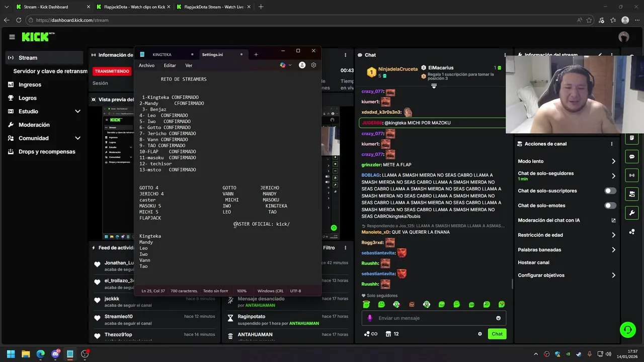The height and width of the screenshot is (362, 644).
Task: Add a new tab in Notepad
Action: pyautogui.click(x=256, y=54)
